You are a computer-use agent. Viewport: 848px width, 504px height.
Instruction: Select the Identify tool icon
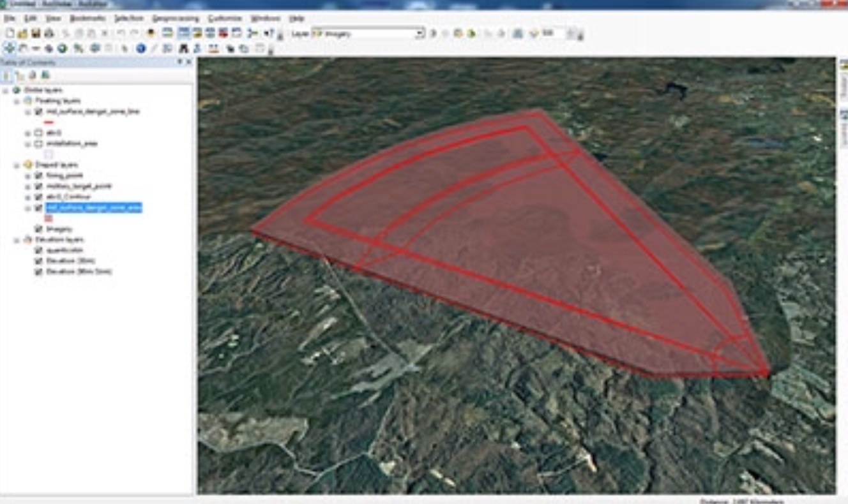coord(141,48)
